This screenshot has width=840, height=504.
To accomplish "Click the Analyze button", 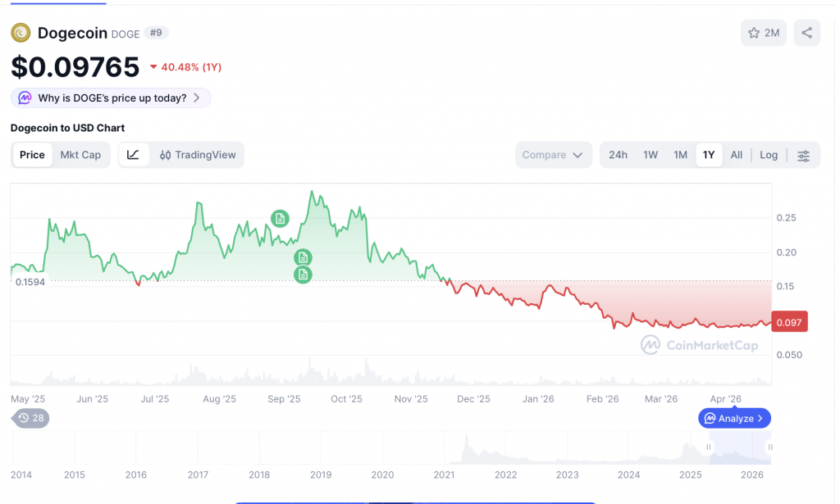I will pyautogui.click(x=733, y=418).
